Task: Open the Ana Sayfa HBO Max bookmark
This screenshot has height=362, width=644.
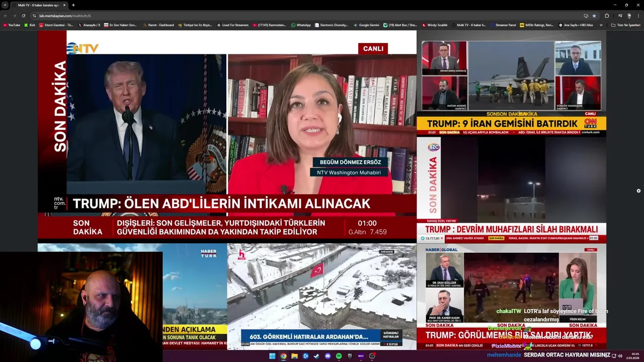Action: coord(576,25)
